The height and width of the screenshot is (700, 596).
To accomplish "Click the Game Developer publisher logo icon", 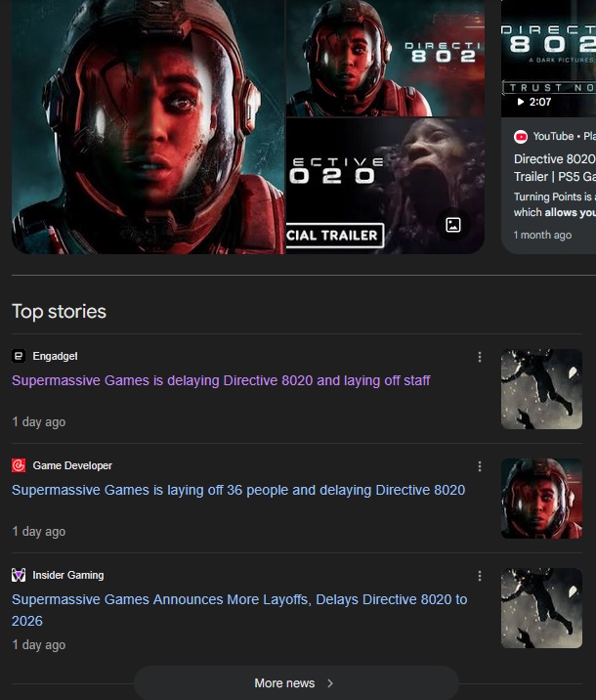I will tap(19, 465).
